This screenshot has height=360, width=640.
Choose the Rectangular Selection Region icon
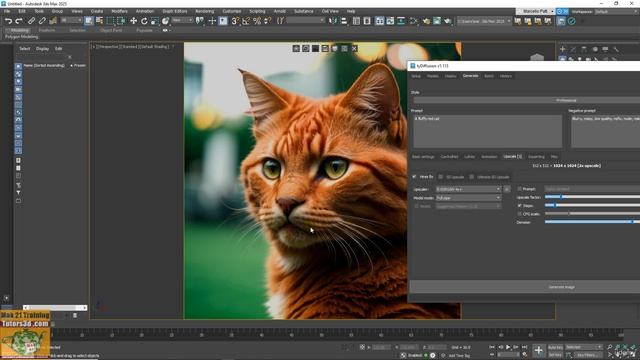point(110,21)
